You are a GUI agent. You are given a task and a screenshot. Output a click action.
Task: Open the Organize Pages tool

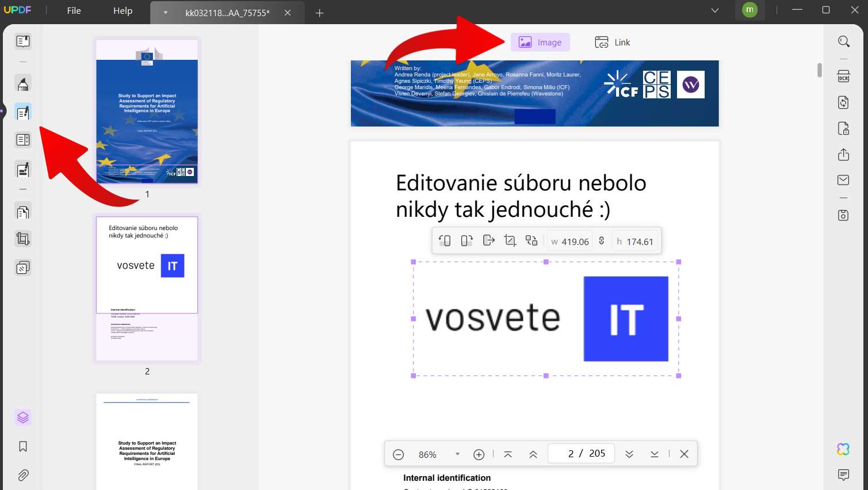coord(23,212)
